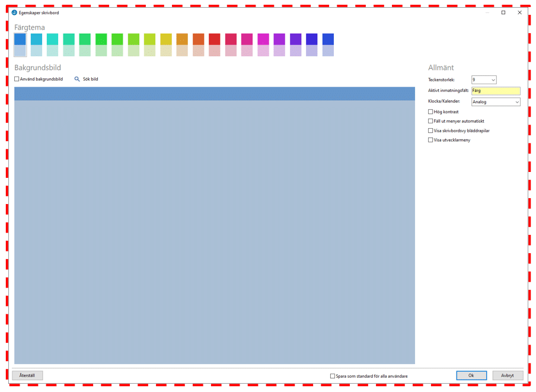Click the Sök bild link

[x=90, y=79]
